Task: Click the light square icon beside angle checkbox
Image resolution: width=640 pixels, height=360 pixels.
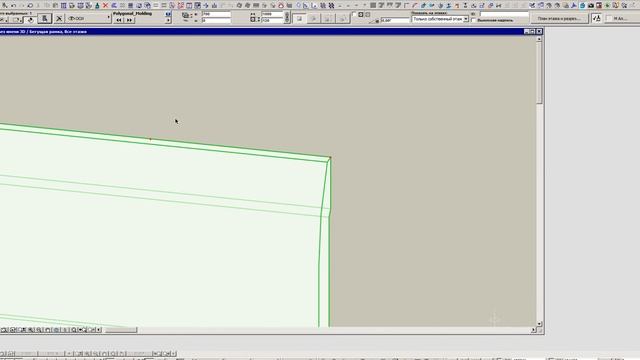Action: (367, 14)
